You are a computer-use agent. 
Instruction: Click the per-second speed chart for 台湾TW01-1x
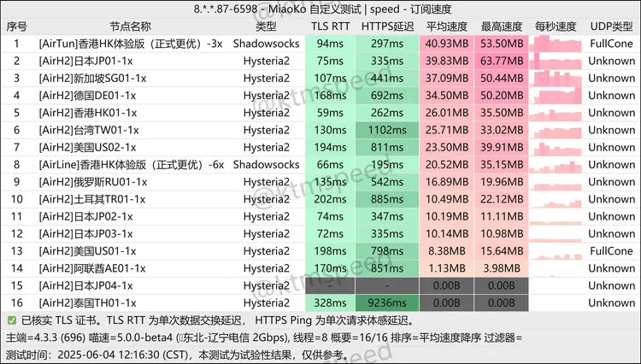click(556, 130)
